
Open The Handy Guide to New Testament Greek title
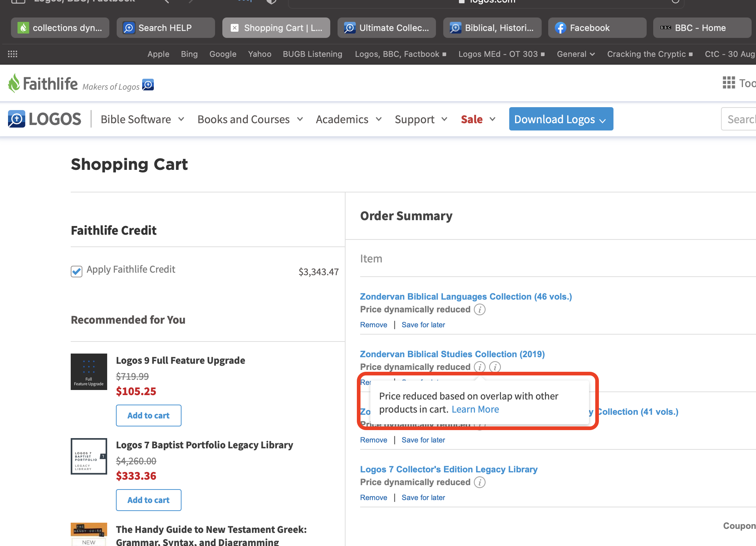coord(211,535)
